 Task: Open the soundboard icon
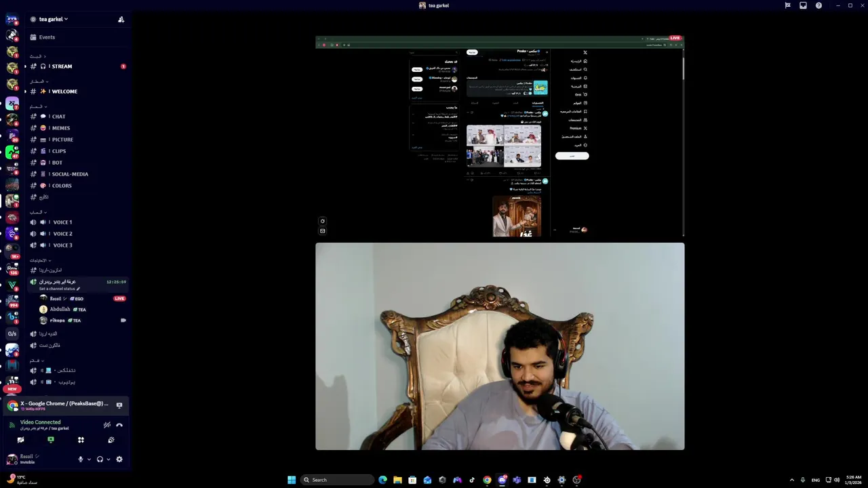pos(111,440)
